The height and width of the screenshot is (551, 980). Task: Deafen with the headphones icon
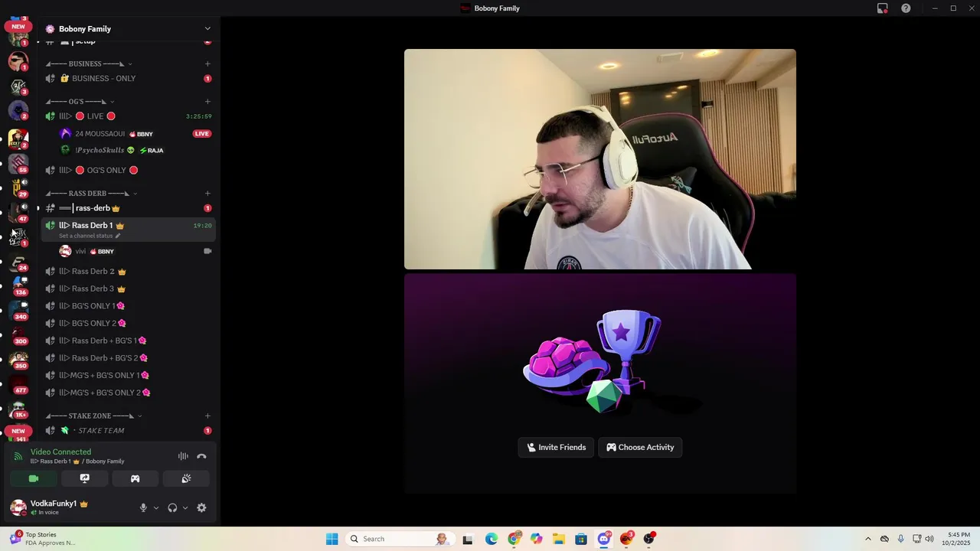(x=172, y=507)
